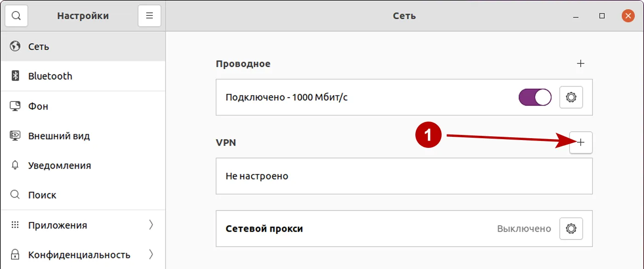Expand the Конфиденциальность section
Viewport: 644px width, 269px height.
(152, 254)
